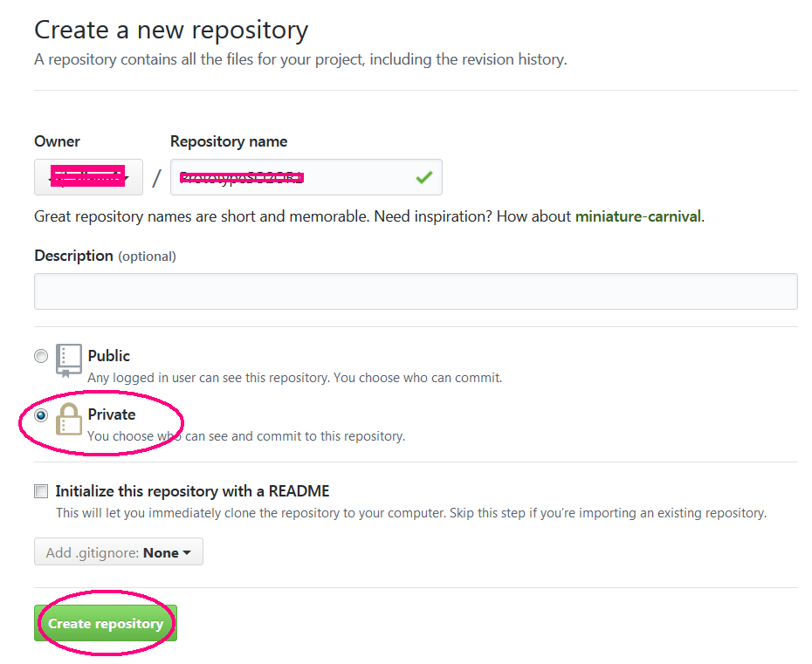Click the Create repository button
The image size is (812, 664).
106,624
